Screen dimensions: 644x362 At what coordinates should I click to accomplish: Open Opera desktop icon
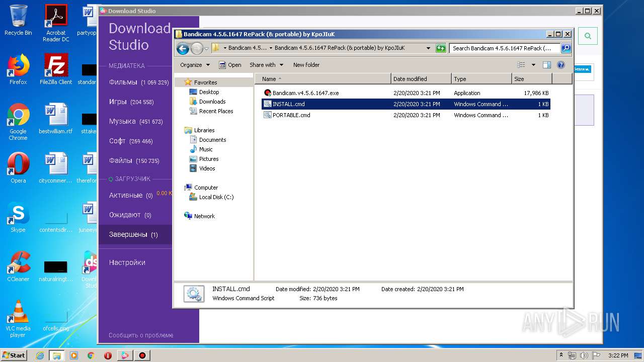[18, 168]
